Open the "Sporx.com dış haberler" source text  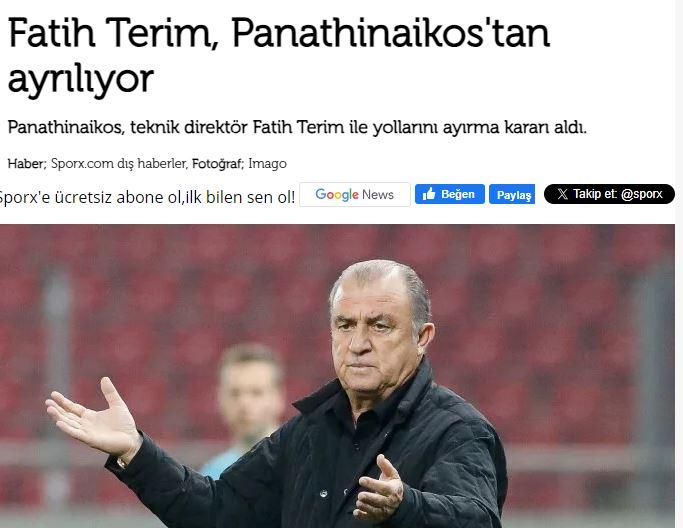coord(119,164)
